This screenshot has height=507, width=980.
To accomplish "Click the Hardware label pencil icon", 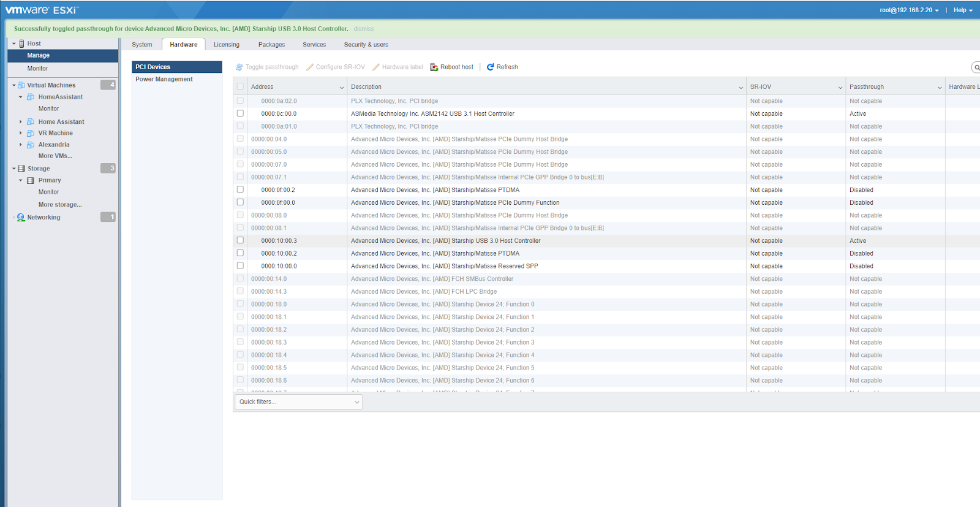I will [x=376, y=67].
